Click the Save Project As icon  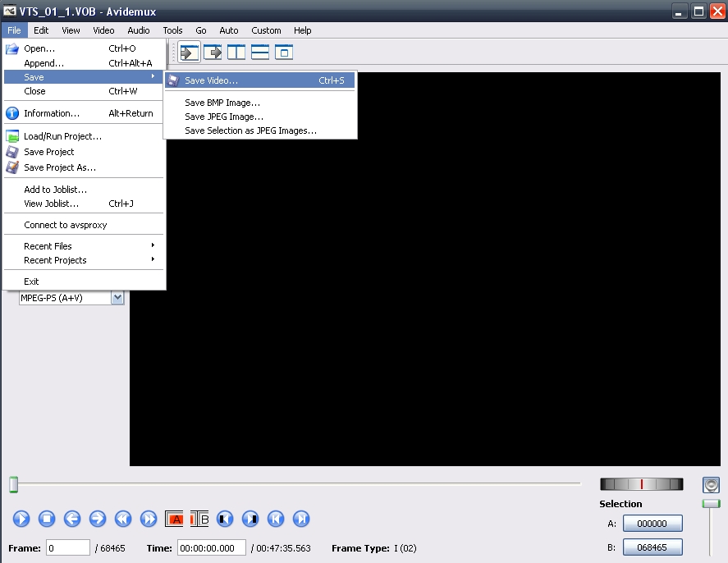click(12, 167)
